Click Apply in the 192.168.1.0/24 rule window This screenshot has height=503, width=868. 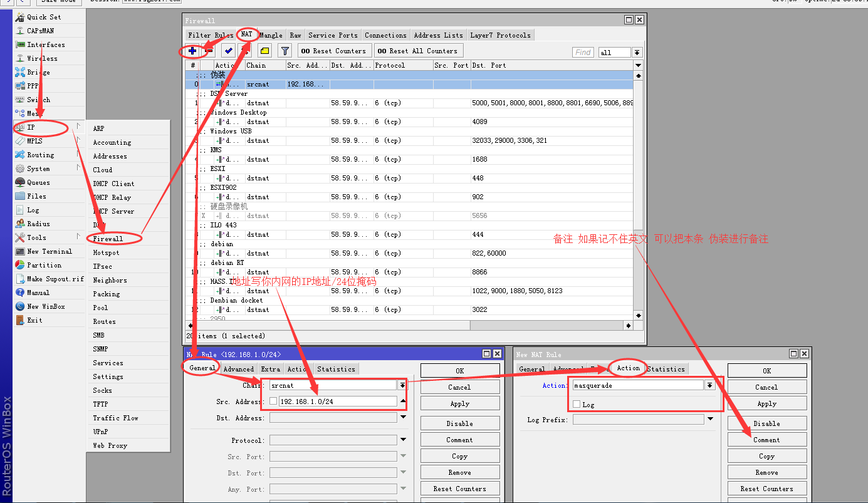pos(459,403)
